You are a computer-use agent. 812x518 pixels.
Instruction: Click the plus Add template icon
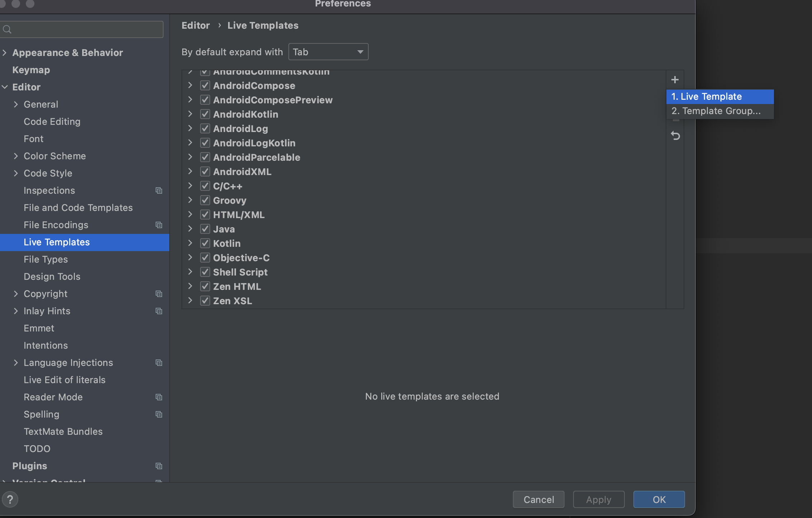675,80
